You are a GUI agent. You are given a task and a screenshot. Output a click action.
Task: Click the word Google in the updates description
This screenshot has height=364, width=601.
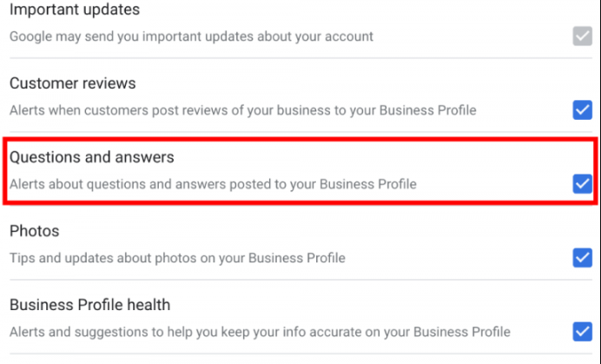coord(30,36)
